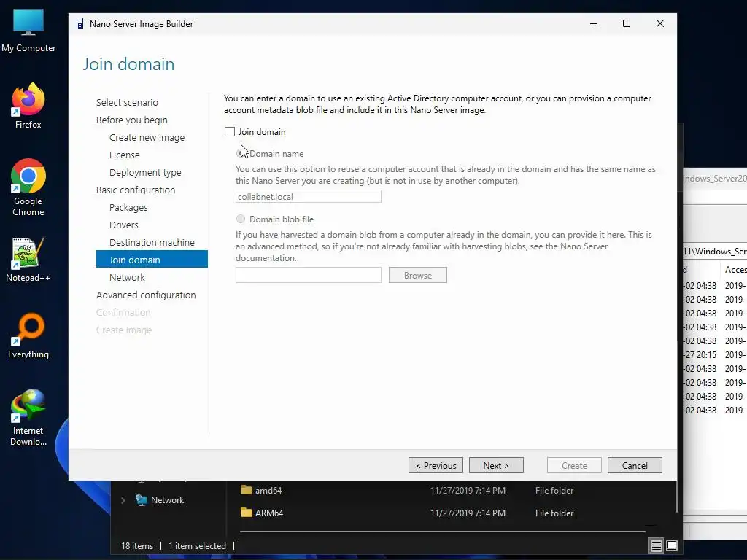Launch the Everything search desktop shortcut

28,335
